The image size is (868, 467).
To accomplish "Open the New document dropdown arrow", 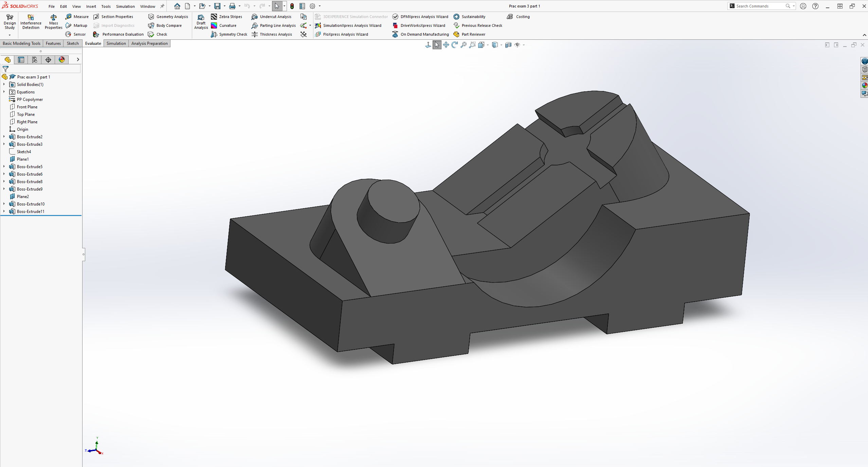I will (195, 6).
